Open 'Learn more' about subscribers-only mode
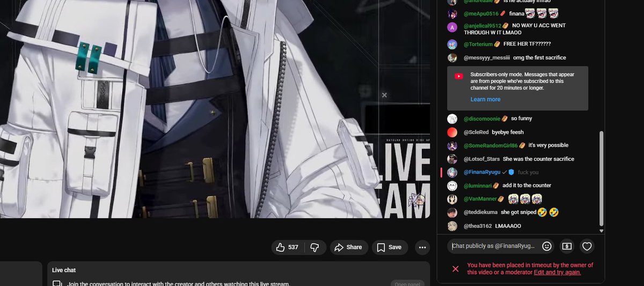The width and height of the screenshot is (644, 286). (x=485, y=99)
